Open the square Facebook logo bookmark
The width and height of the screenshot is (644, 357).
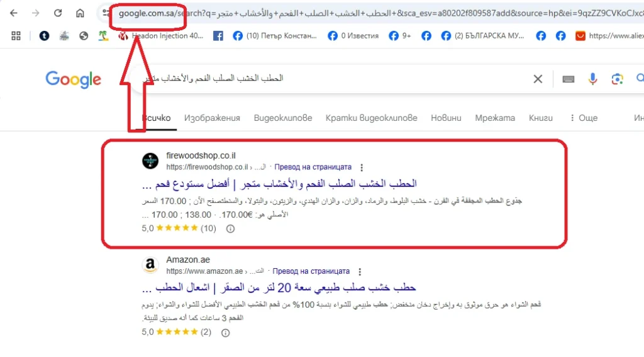pos(218,36)
